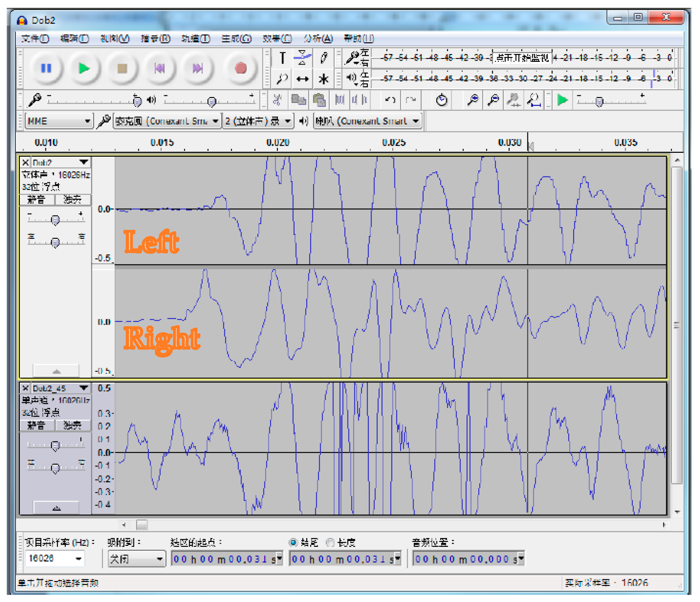Image resolution: width=700 pixels, height=602 pixels.
Task: Solo the Dob2_45 mono track
Action: (73, 425)
